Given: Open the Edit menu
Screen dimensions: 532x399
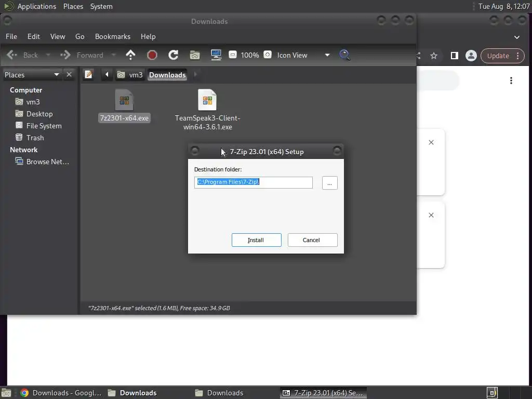Looking at the screenshot, I should coord(34,36).
